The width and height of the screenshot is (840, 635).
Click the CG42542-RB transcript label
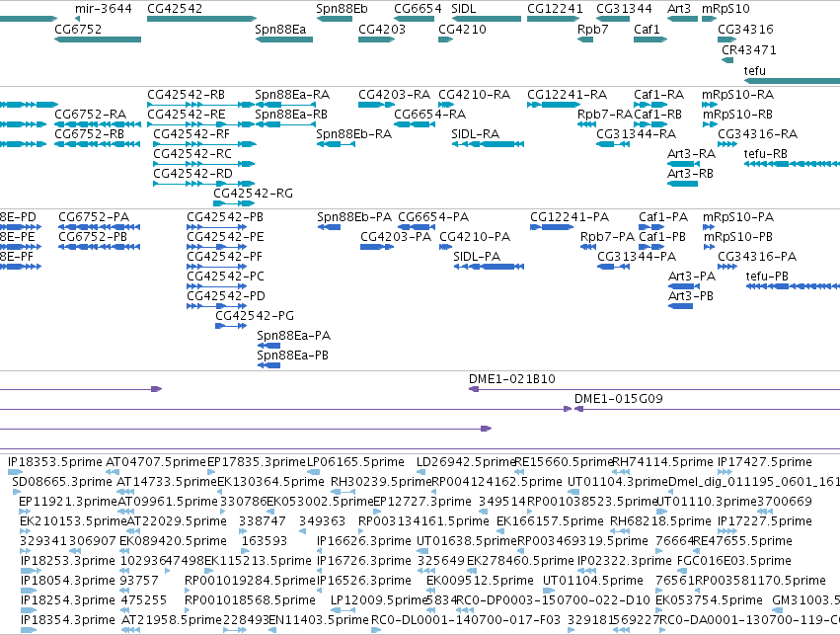(187, 95)
